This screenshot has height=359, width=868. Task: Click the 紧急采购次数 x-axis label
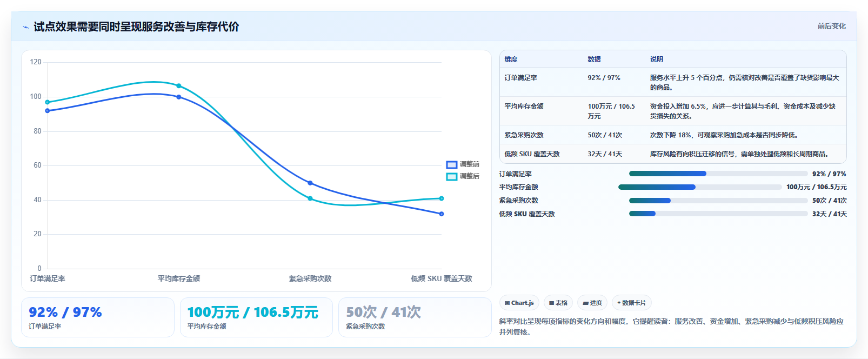pos(310,279)
